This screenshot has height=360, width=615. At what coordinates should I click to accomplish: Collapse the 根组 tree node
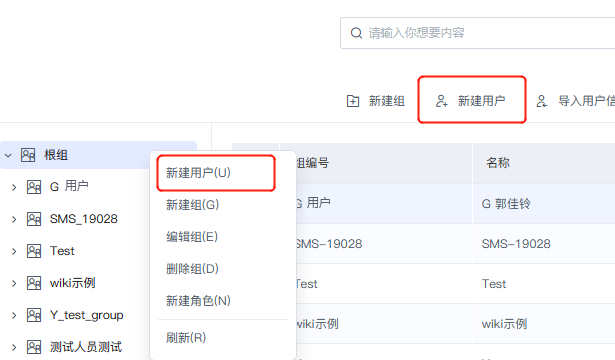(x=8, y=155)
